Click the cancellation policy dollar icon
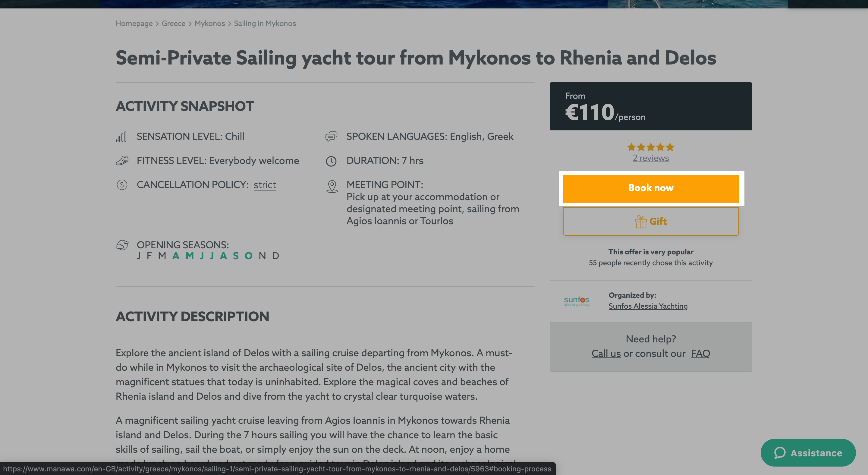868x475 pixels. pyautogui.click(x=122, y=185)
